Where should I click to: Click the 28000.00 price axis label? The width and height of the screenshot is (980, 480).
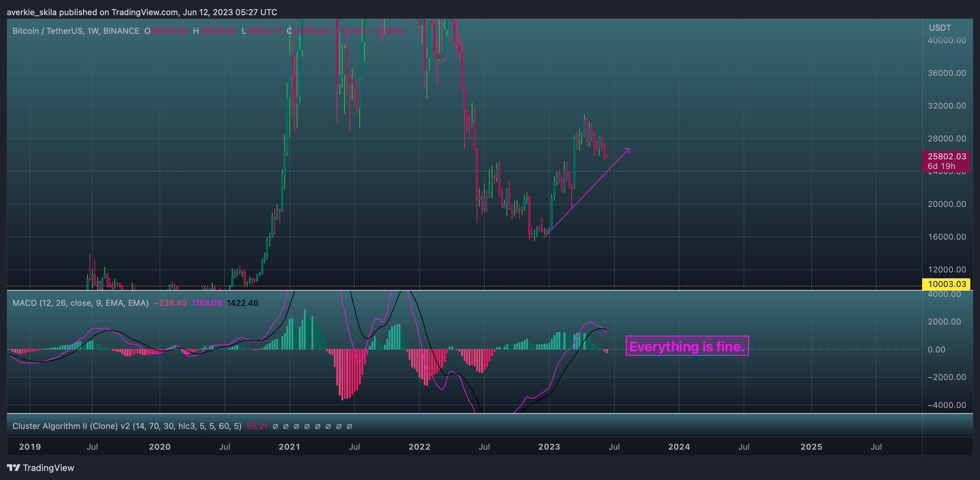(x=947, y=139)
